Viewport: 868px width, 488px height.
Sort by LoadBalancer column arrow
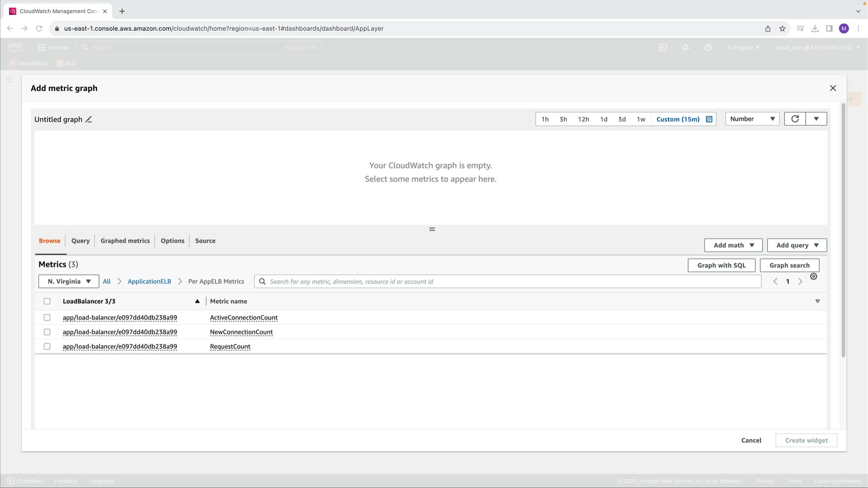coord(197,301)
